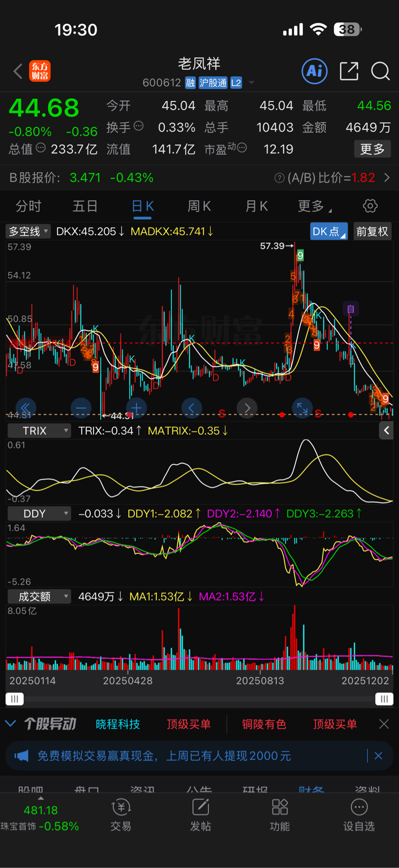The width and height of the screenshot is (399, 868).
Task: Open the DDY indicator dropdown
Action: tap(39, 513)
